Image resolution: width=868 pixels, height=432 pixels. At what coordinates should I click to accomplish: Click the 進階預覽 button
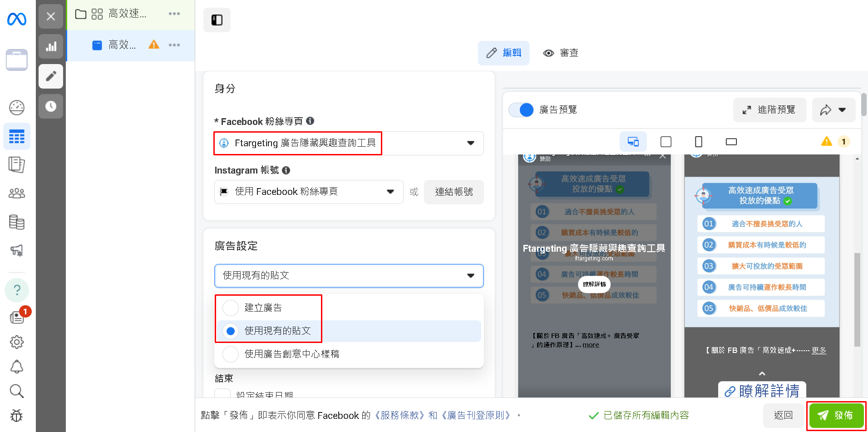click(x=770, y=110)
